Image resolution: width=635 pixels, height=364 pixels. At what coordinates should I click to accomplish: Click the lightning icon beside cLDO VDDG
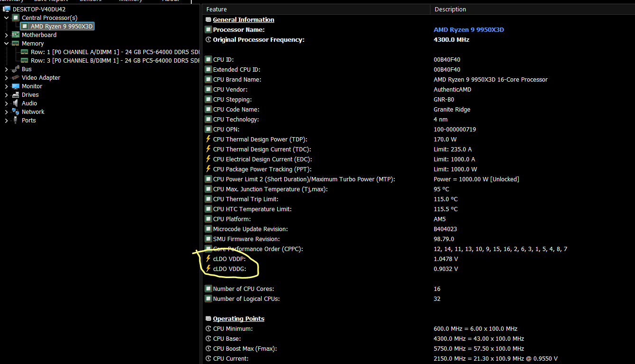click(x=208, y=269)
